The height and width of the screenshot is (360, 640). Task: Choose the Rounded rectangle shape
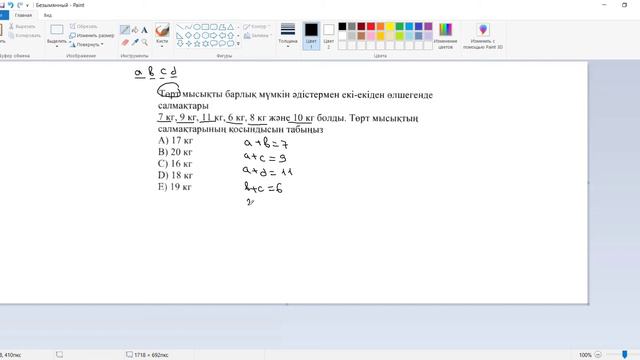click(214, 27)
